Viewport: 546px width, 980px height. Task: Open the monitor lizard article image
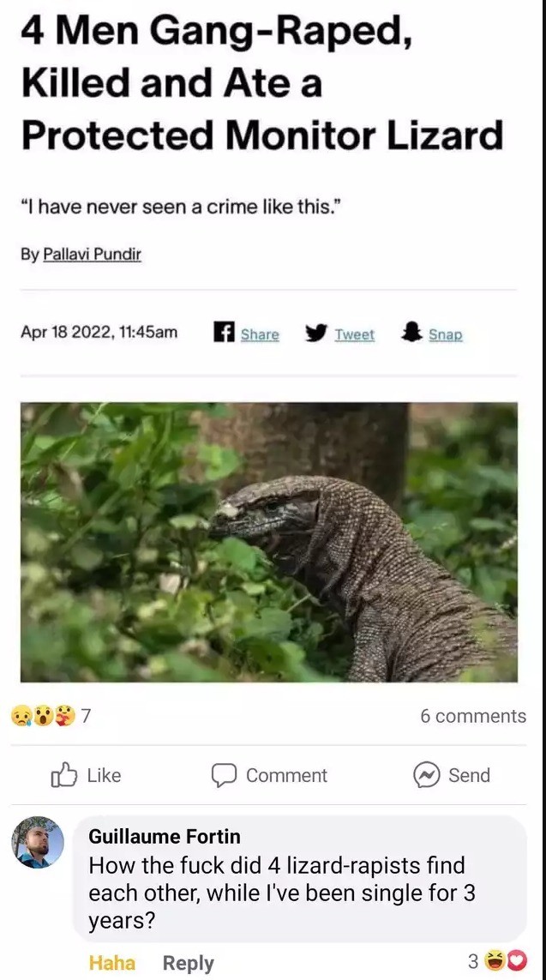(268, 542)
